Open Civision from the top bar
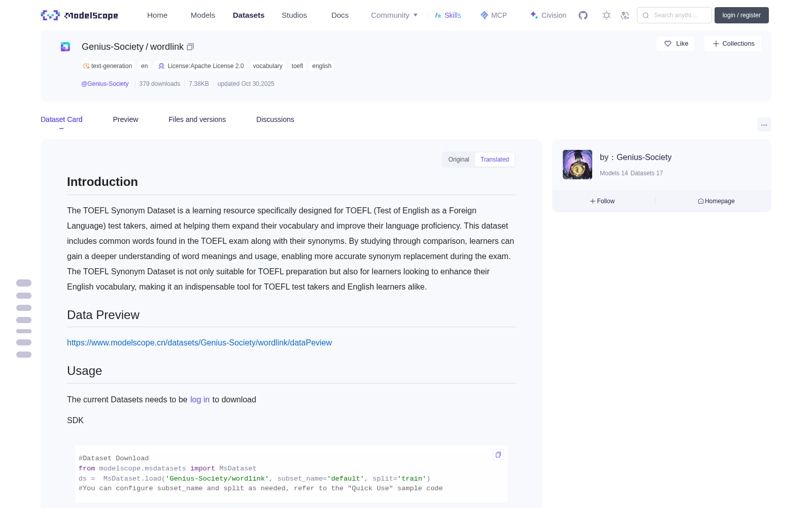Image resolution: width=812 pixels, height=508 pixels. [x=548, y=15]
